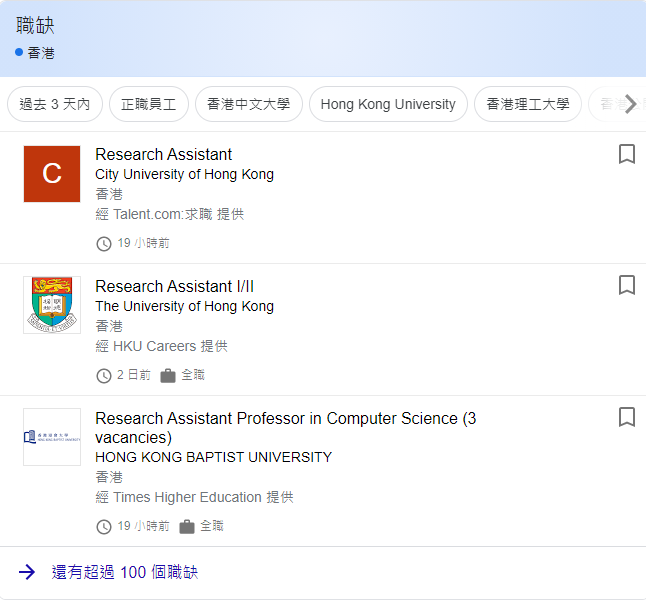Click City University of Hong Kong employer name
Screen dimensions: 646x601
click(x=185, y=174)
